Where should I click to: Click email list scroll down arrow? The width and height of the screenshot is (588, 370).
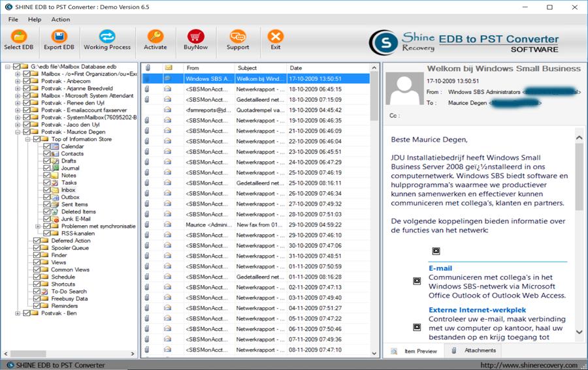coord(374,353)
